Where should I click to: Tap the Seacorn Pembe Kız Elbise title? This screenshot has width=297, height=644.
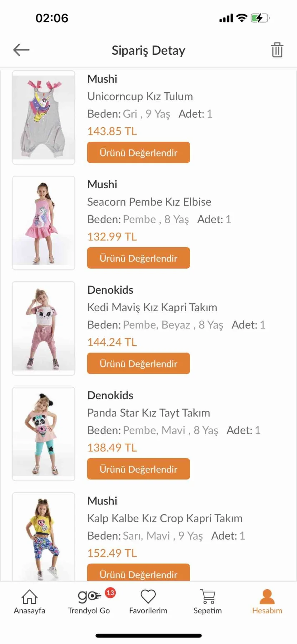click(x=149, y=202)
